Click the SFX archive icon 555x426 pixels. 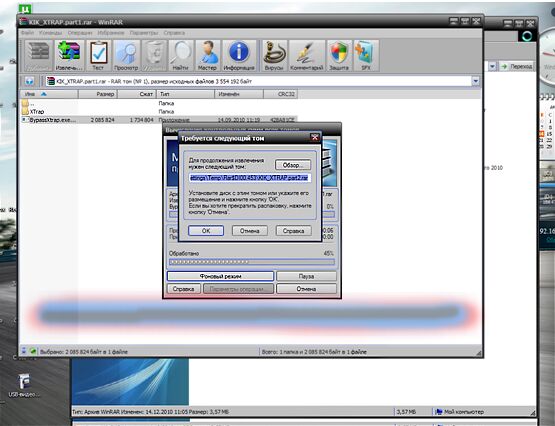click(x=366, y=56)
